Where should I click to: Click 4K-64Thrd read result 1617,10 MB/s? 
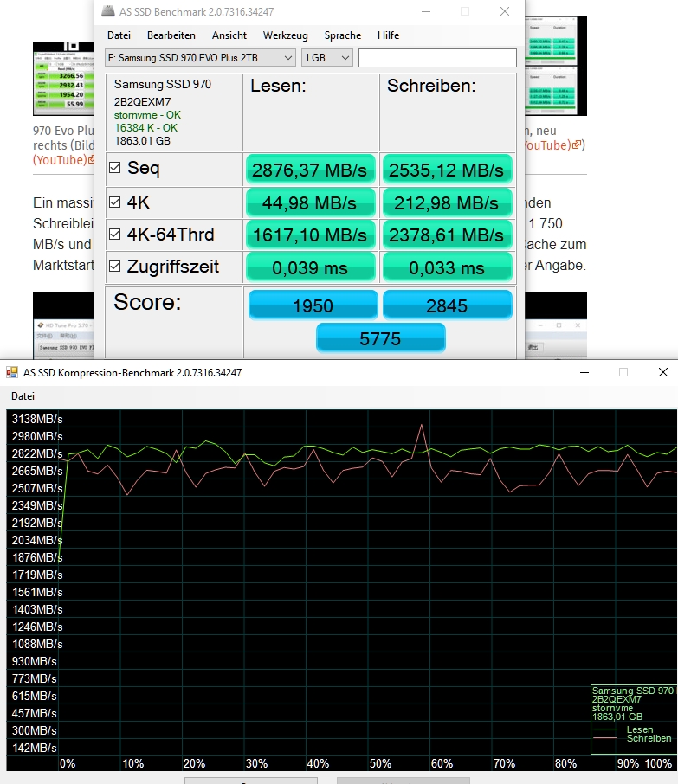pos(310,235)
